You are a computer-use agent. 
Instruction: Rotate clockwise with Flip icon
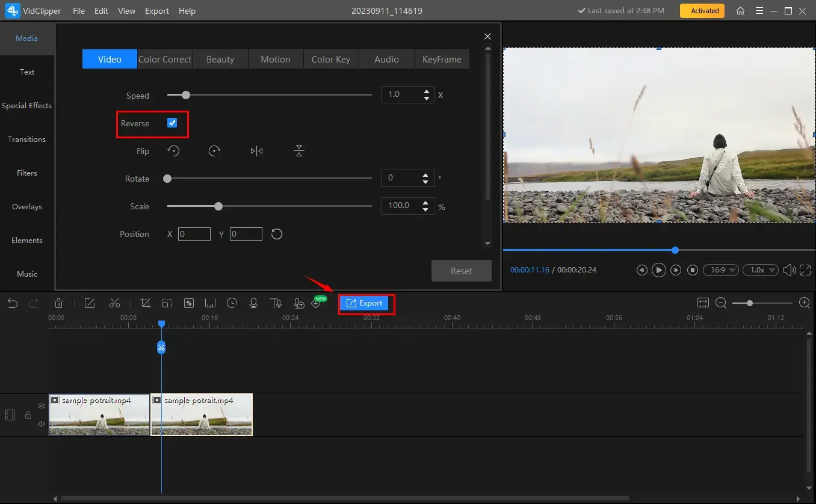pos(214,151)
